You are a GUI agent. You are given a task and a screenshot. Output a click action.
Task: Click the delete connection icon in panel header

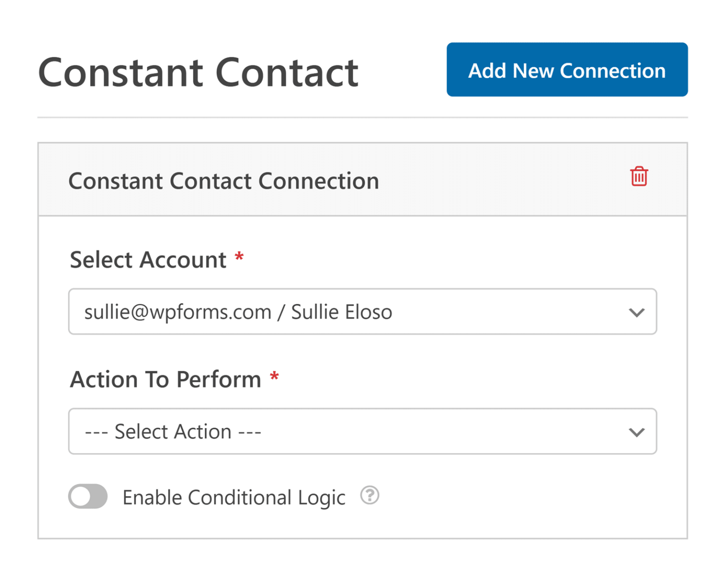638,176
